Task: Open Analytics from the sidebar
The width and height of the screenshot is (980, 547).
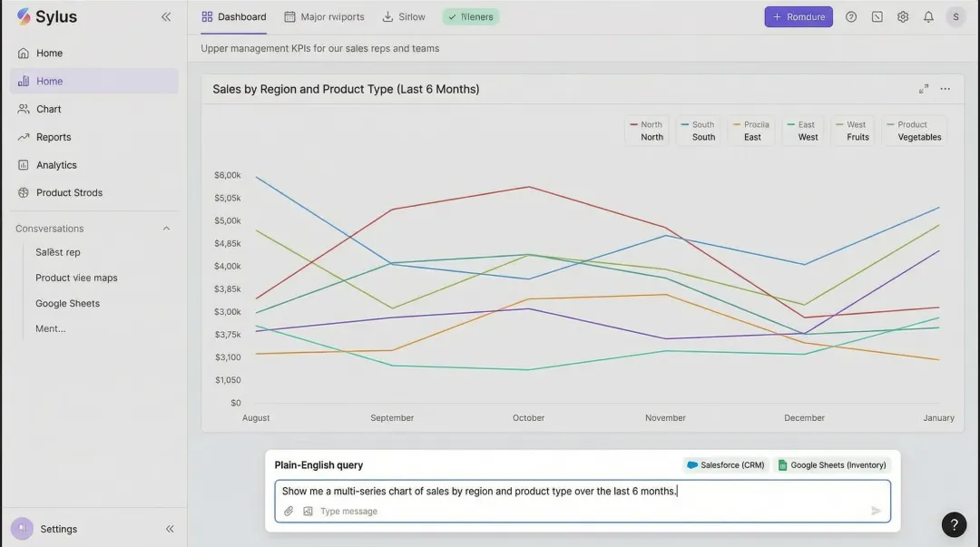Action: tap(56, 164)
